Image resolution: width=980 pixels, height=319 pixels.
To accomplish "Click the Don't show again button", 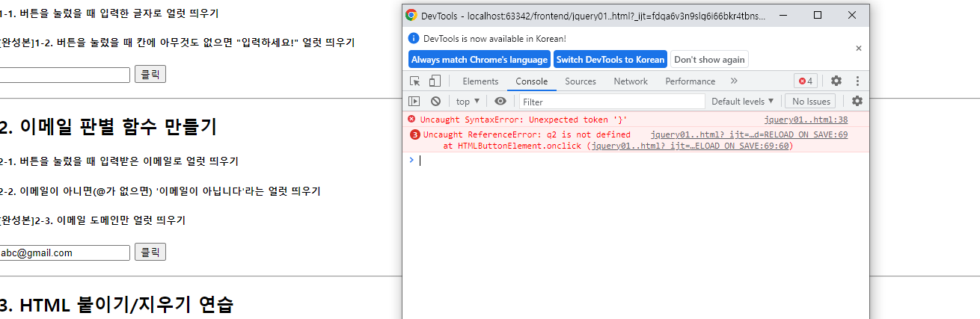I will click(x=709, y=60).
